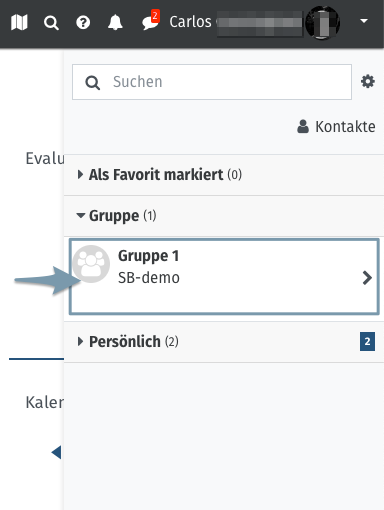Click the Gruppe 1 group avatar
The height and width of the screenshot is (510, 384).
[x=91, y=264]
